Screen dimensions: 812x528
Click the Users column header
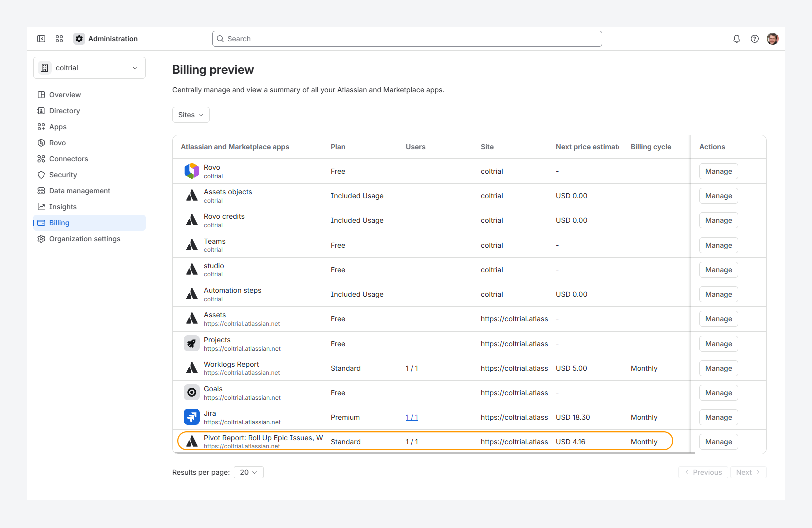point(416,147)
